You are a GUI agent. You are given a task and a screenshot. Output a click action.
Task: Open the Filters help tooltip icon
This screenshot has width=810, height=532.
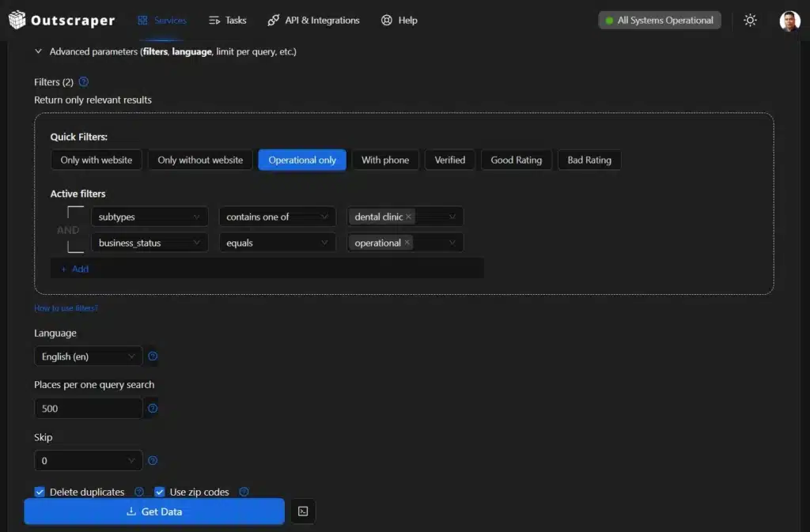tap(83, 81)
